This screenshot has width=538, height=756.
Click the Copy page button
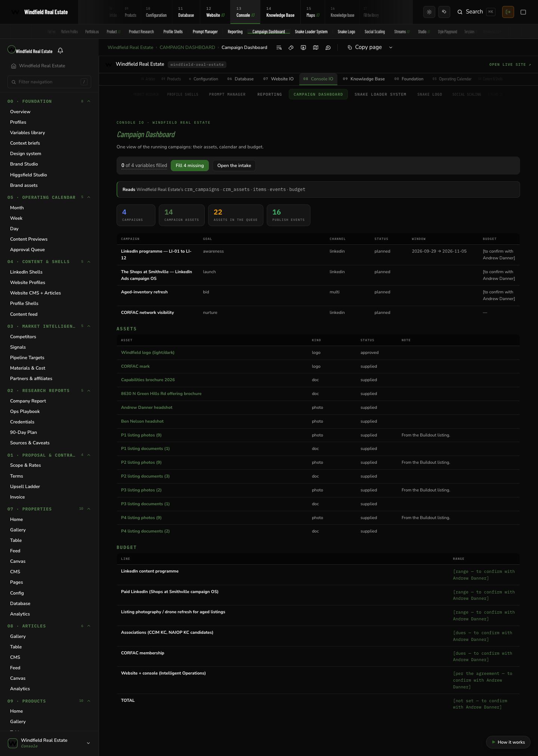pyautogui.click(x=365, y=47)
